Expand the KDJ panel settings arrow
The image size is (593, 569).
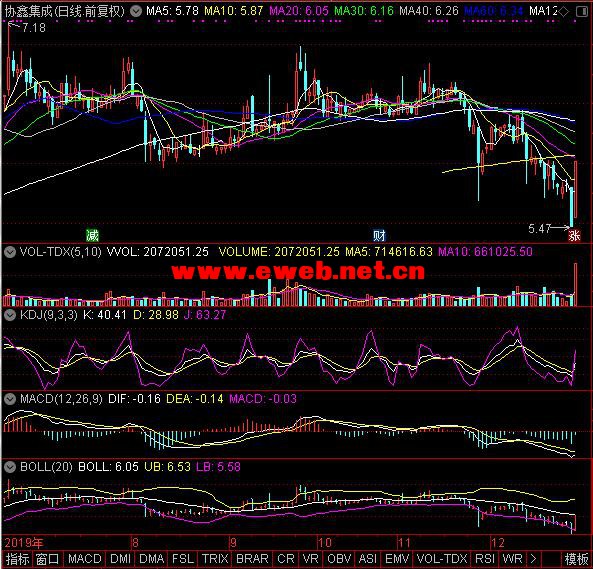(10, 315)
